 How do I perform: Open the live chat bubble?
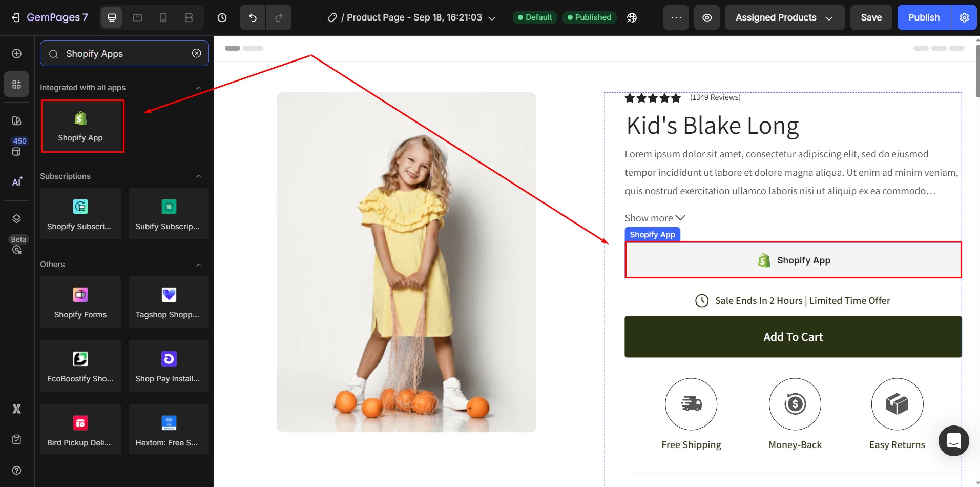(x=953, y=440)
